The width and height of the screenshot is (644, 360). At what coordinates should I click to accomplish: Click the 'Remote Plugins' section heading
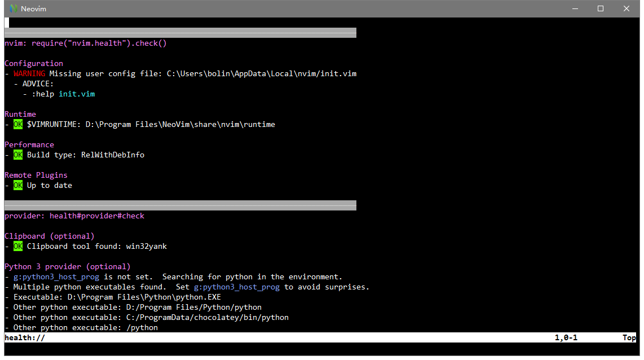click(36, 175)
